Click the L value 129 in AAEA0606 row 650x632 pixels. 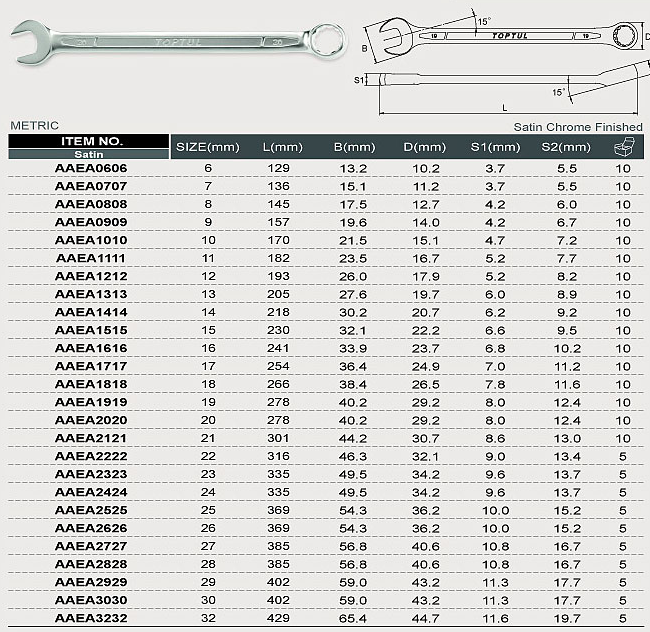(x=278, y=168)
